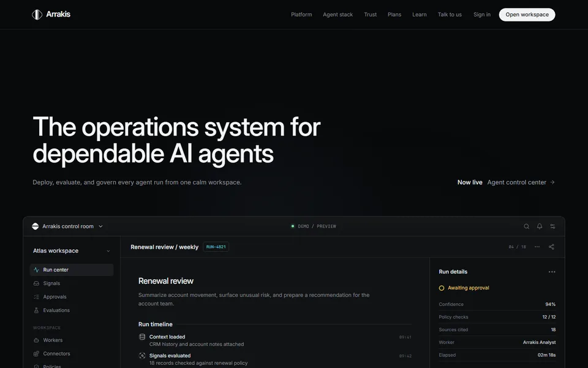
Task: Click the 09:41 timestamp
Action: pyautogui.click(x=405, y=337)
